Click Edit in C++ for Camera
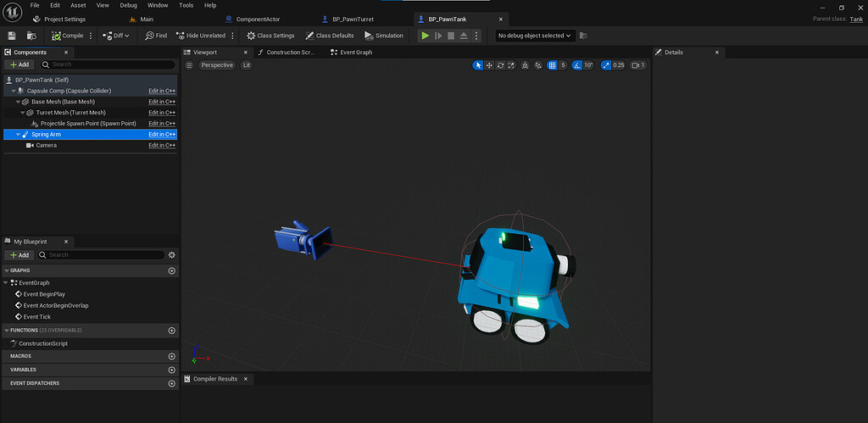The image size is (868, 423). [x=162, y=145]
